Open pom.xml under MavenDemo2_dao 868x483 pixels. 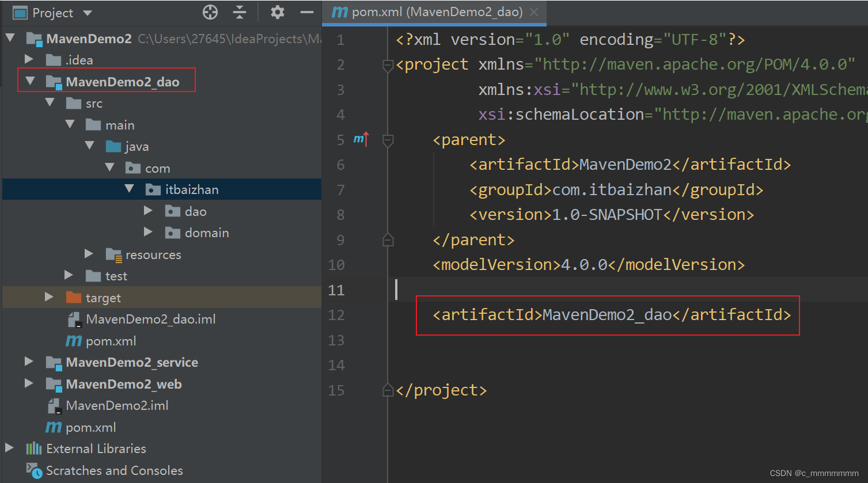coord(111,341)
